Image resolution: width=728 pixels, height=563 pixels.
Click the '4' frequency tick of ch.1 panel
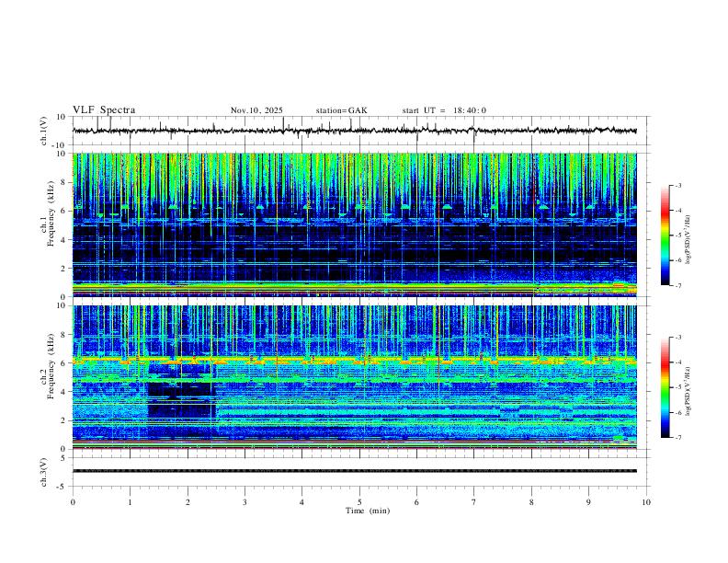pos(64,240)
